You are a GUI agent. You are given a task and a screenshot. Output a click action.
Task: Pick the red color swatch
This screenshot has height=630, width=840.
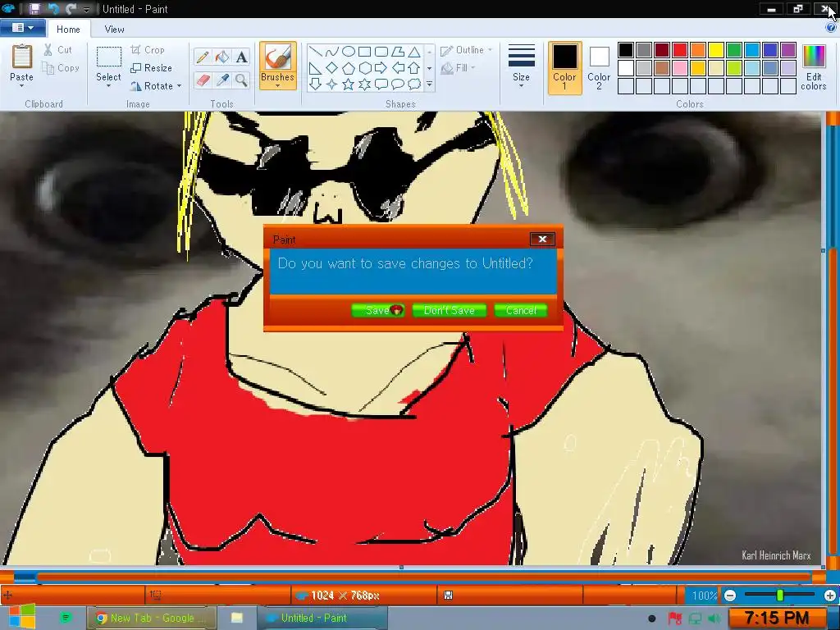(x=680, y=50)
